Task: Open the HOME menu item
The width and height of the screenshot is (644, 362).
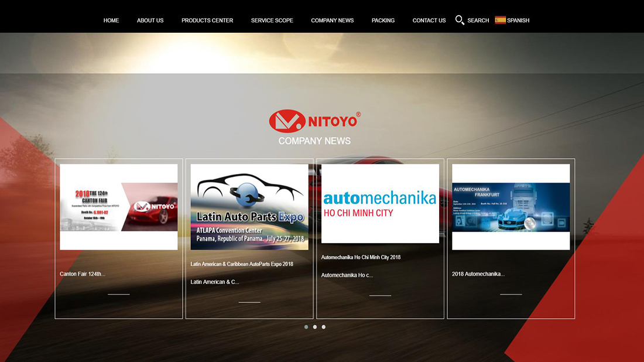Action: (x=111, y=20)
